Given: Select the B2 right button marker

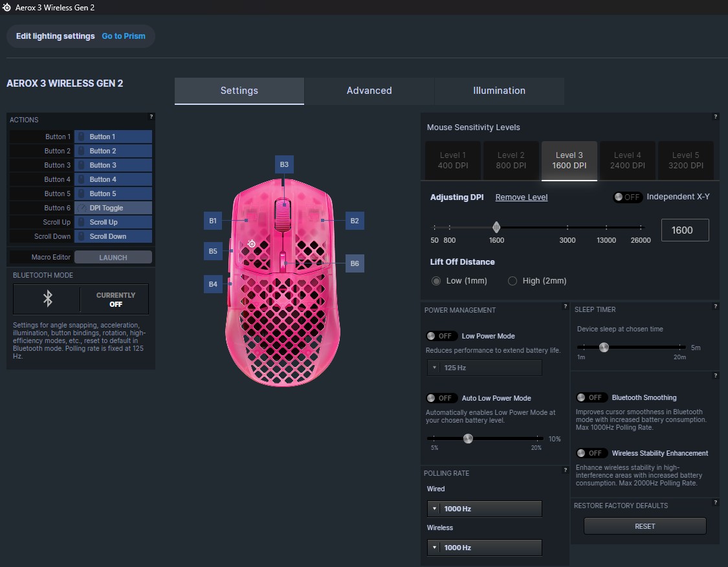Looking at the screenshot, I should (354, 221).
